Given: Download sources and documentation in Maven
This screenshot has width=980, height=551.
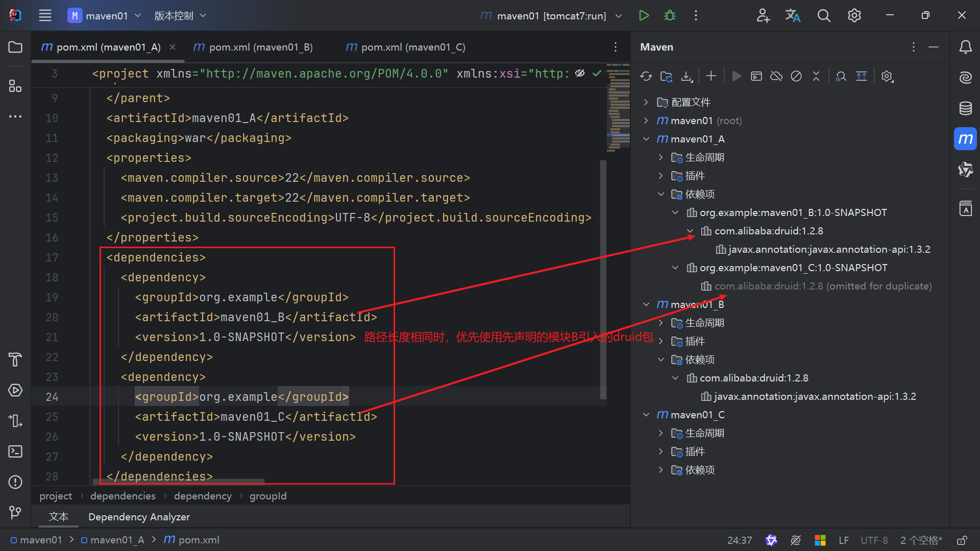Looking at the screenshot, I should click(687, 76).
